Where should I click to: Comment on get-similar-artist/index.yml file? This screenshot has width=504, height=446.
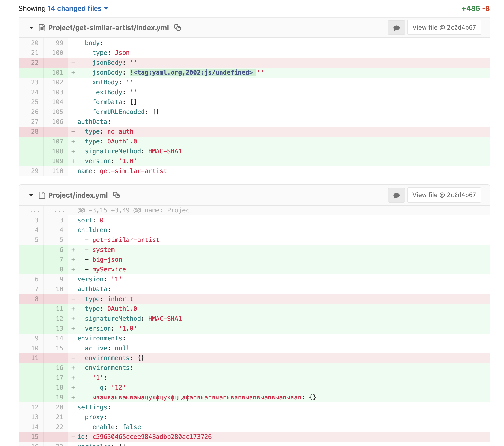coord(396,28)
